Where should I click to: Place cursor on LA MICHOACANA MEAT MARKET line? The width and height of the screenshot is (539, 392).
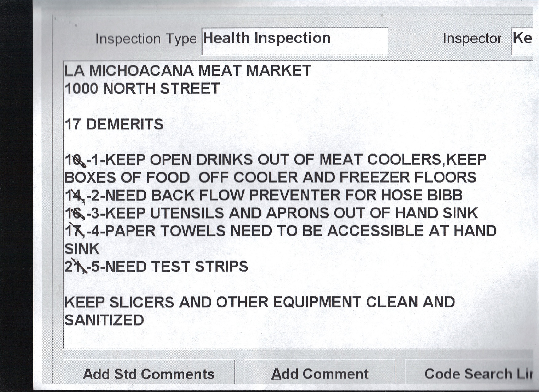click(188, 71)
